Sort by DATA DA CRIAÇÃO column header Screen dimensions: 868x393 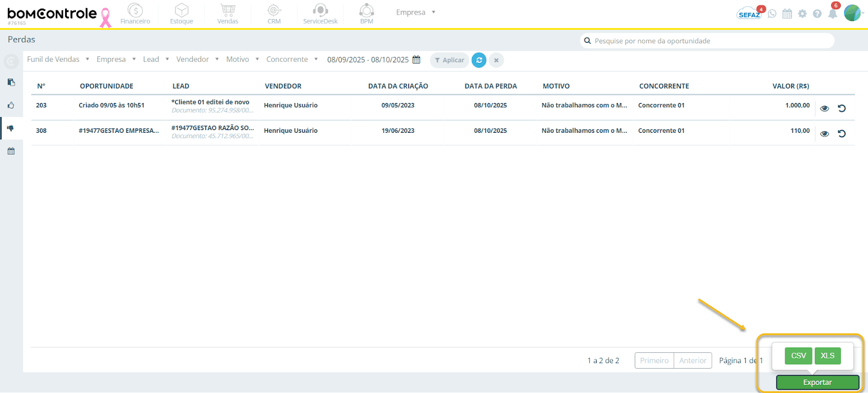(x=398, y=86)
